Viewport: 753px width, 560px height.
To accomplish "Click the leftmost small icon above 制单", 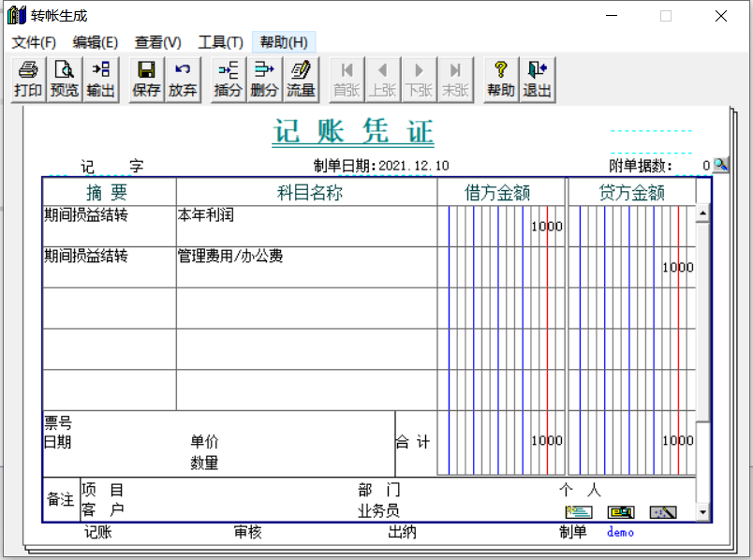I will tap(579, 512).
